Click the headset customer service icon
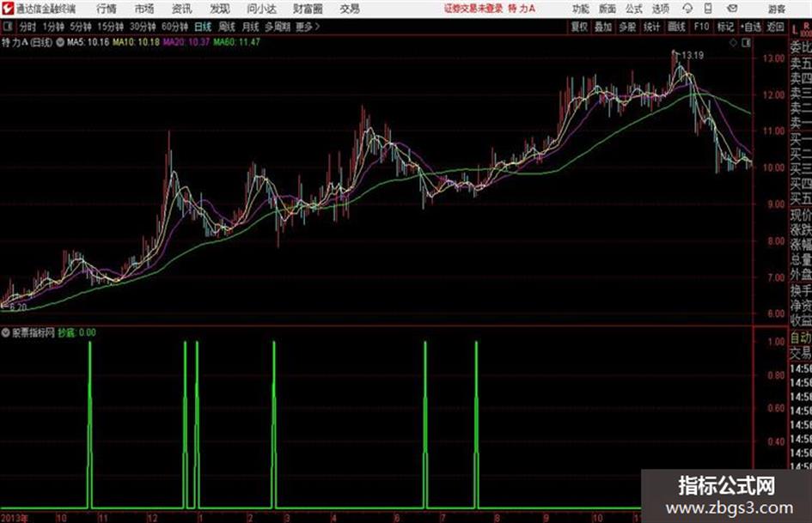The image size is (812, 523). (x=687, y=9)
